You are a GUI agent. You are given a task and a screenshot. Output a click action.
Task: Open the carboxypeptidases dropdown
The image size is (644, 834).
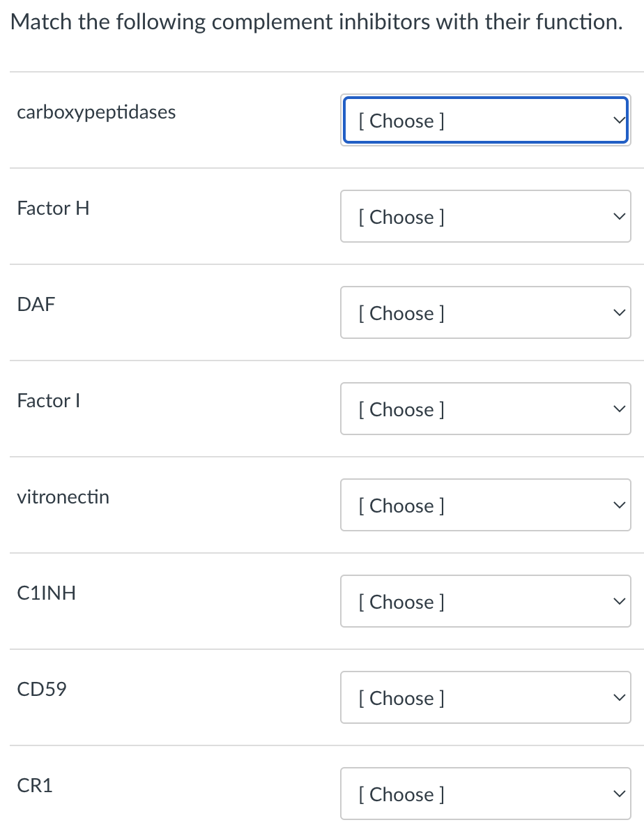486,120
